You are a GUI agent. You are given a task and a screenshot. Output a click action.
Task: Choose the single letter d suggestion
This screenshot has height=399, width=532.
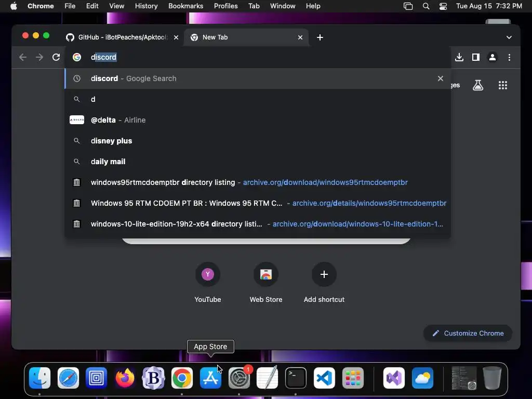258,99
